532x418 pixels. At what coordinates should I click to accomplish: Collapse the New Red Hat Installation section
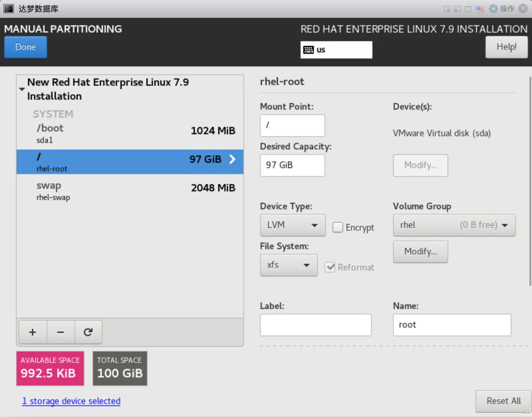[x=22, y=89]
